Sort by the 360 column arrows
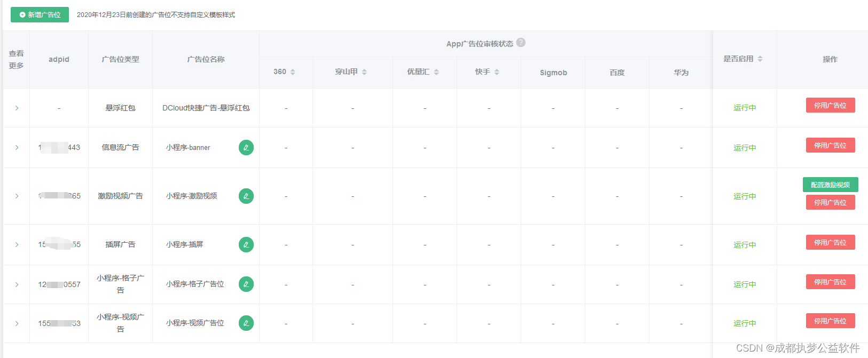The width and height of the screenshot is (868, 358). 293,72
